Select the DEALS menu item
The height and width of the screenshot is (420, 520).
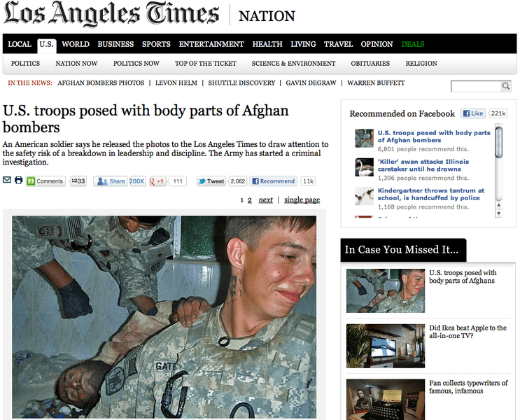pyautogui.click(x=413, y=44)
